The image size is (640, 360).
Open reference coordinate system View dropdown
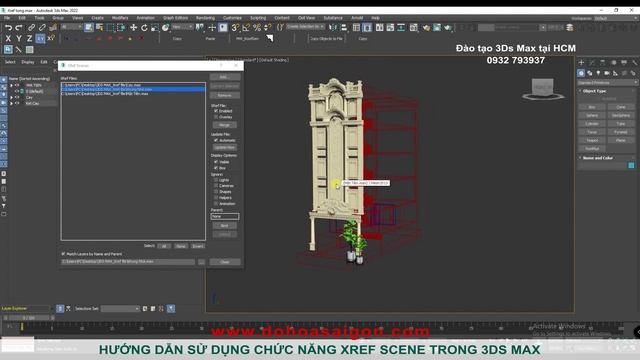coord(182,27)
